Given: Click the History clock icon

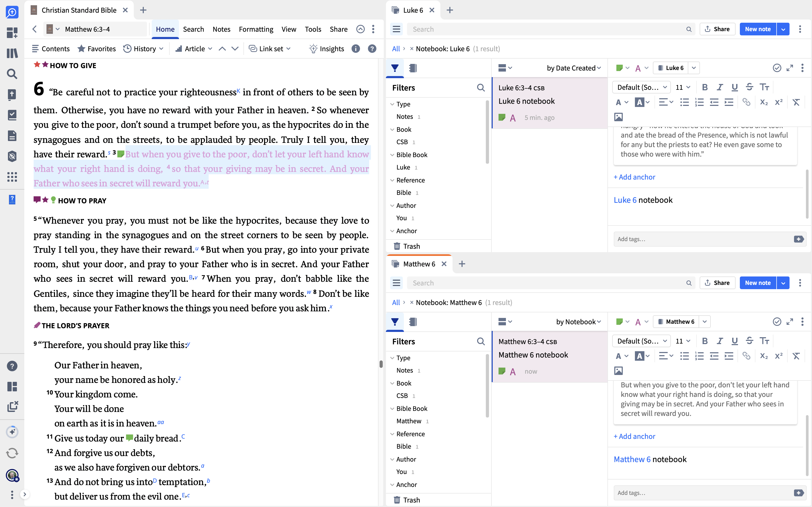Looking at the screenshot, I should [x=127, y=49].
